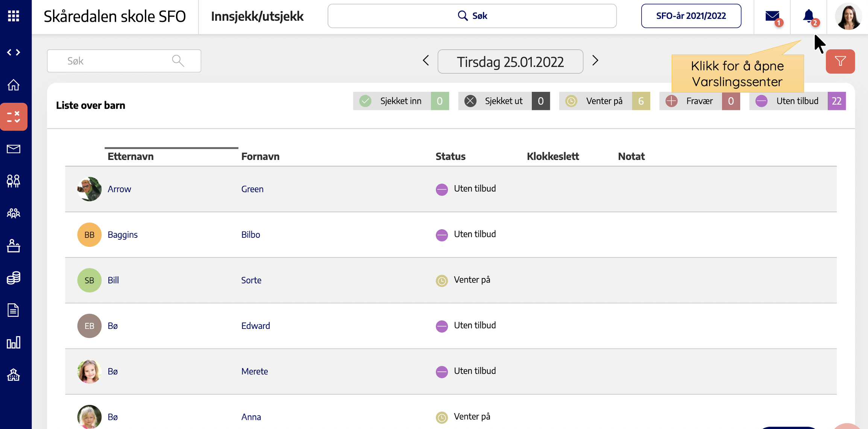Viewport: 868px width, 429px height.
Task: Click the BB initials avatar
Action: (89, 234)
